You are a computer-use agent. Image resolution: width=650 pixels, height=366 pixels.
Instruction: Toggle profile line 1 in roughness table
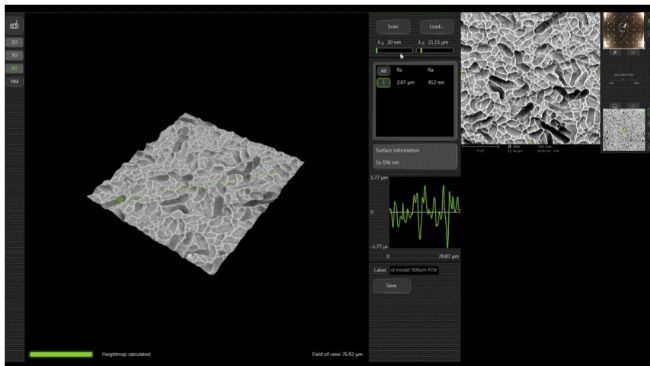click(383, 82)
